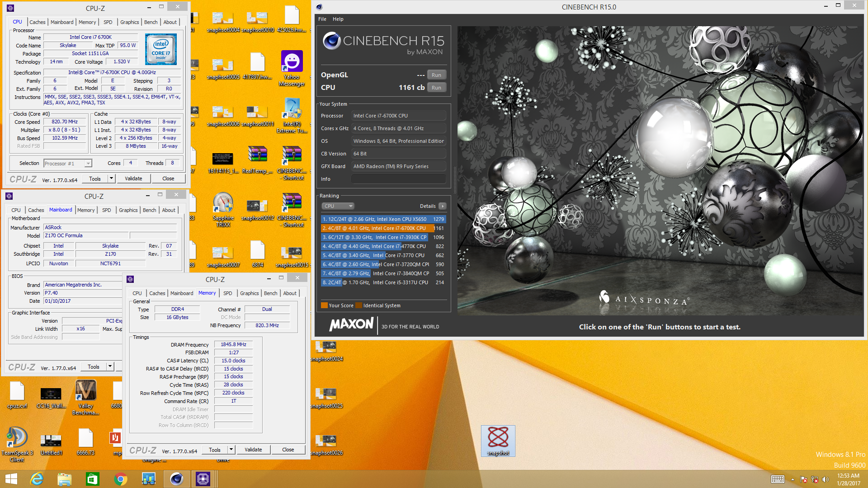Screen dimensions: 868x488
Task: Launch TeamSpeak 3 Client icon
Action: (17, 444)
